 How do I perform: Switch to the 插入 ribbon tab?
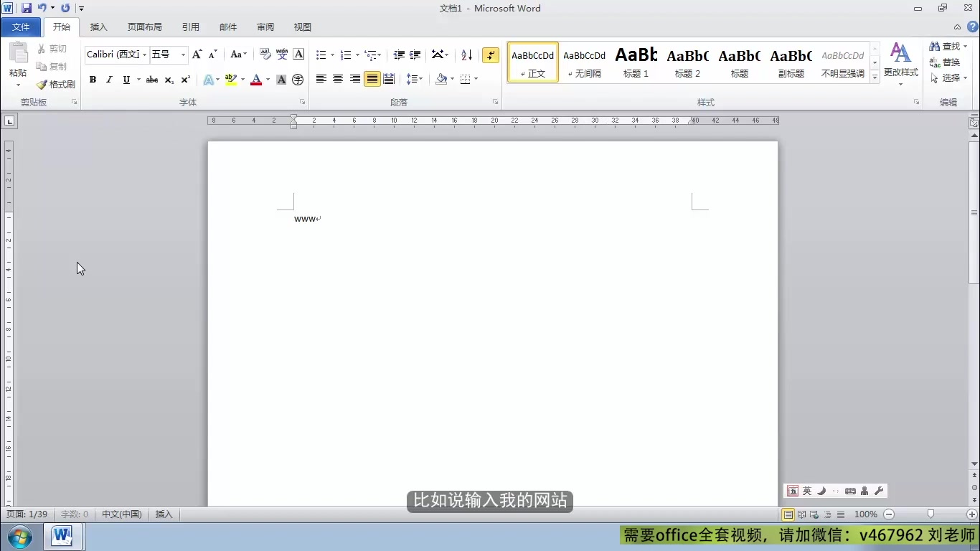pyautogui.click(x=98, y=27)
